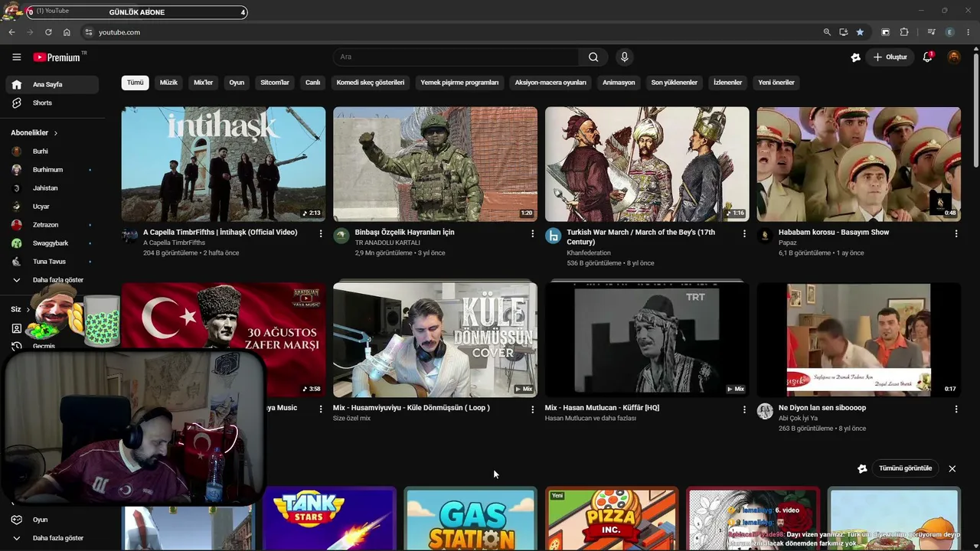Select the Mix'ler filter chip
Screen dimensions: 980x551
click(204, 83)
